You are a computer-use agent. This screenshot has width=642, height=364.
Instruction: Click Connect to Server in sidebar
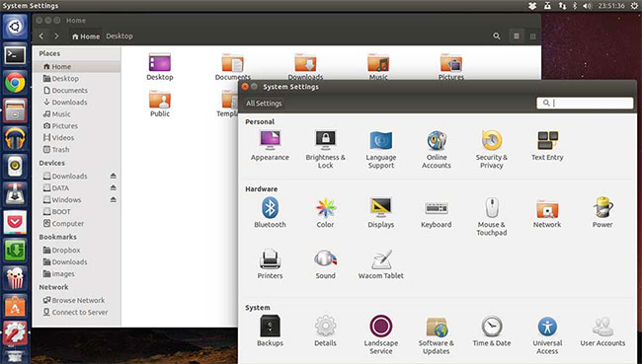(x=77, y=312)
